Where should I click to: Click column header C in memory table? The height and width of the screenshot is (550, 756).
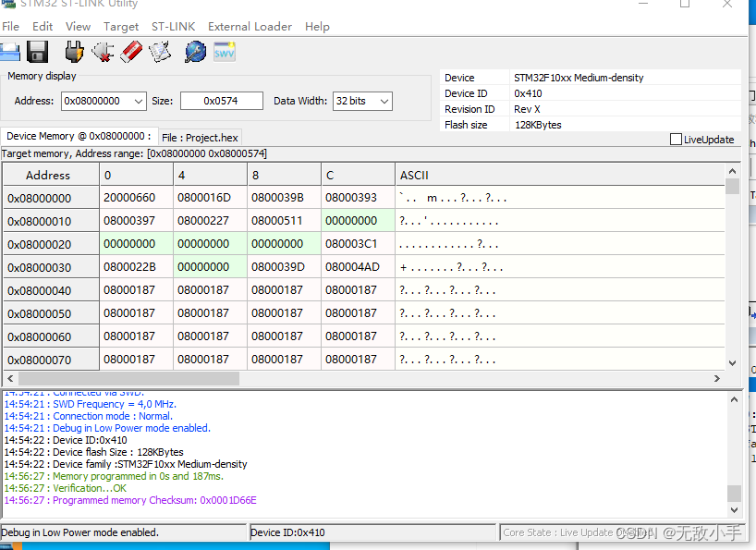pyautogui.click(x=358, y=175)
